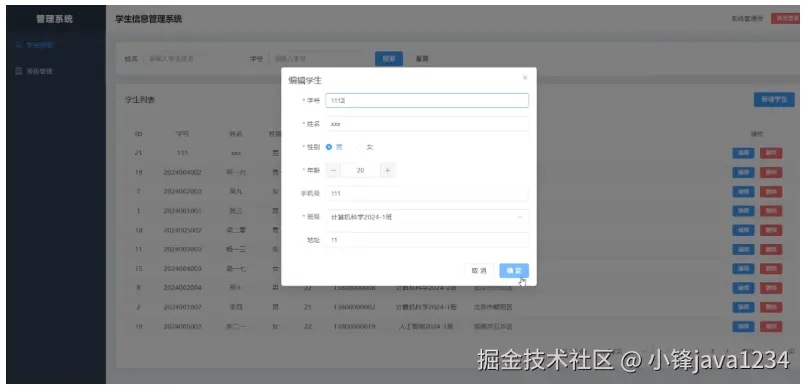Click the blue edit button in row 2024002004
The width and height of the screenshot is (804, 388).
point(743,288)
